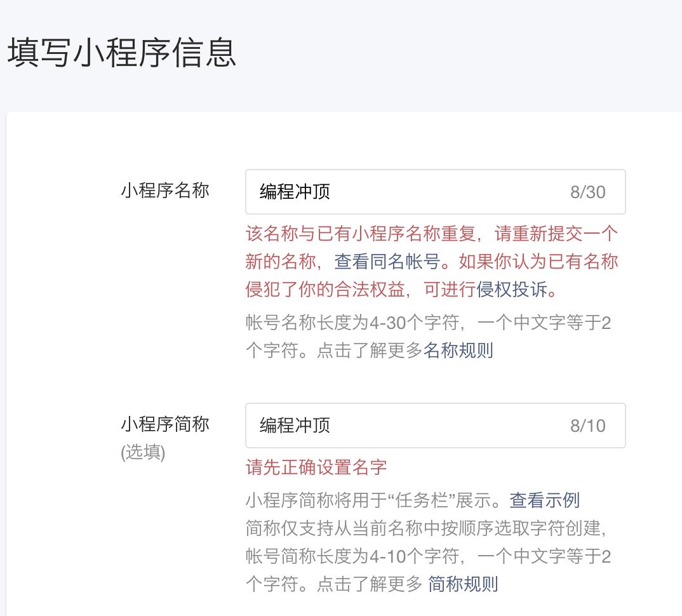The image size is (682, 616).
Task: Open the 简称规则 link
Action: click(x=463, y=584)
